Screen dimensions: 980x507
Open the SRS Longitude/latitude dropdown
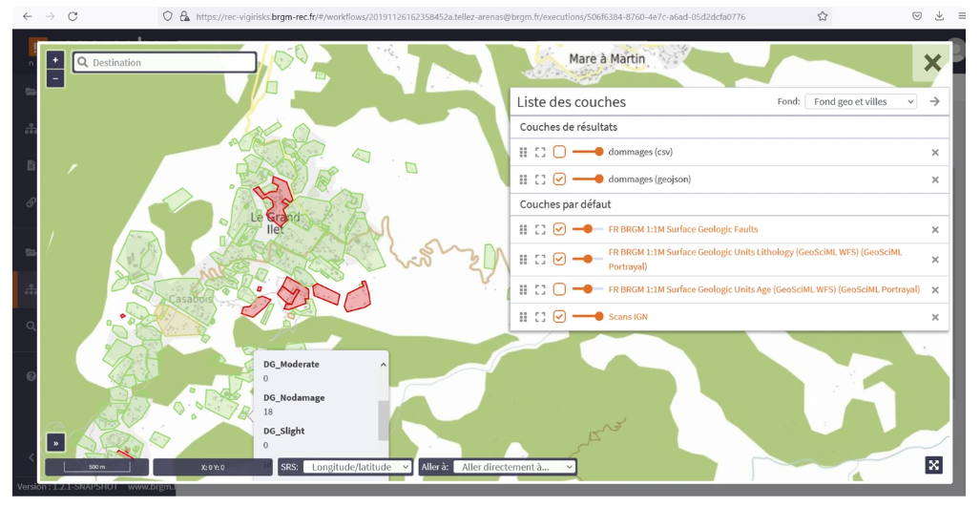click(x=357, y=467)
